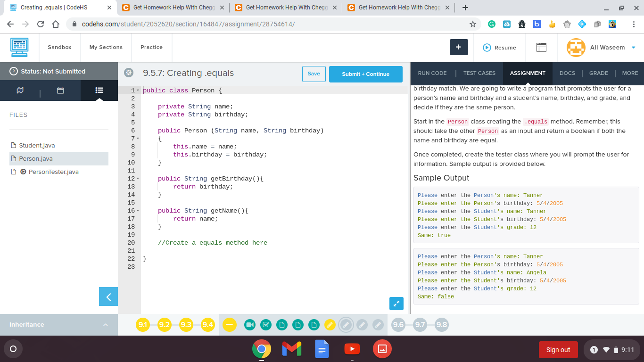The width and height of the screenshot is (644, 362).
Task: Click the editor settings gear icon
Action: [128, 73]
